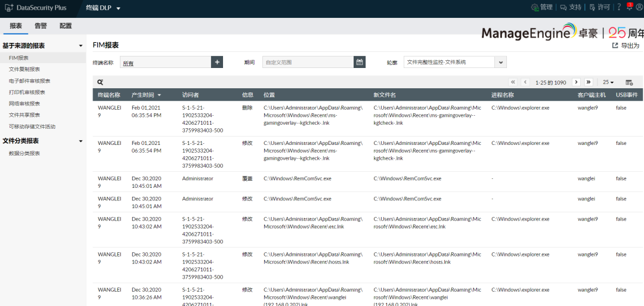Open 可移动存储文件活动 report
644x306 pixels.
(x=32, y=126)
